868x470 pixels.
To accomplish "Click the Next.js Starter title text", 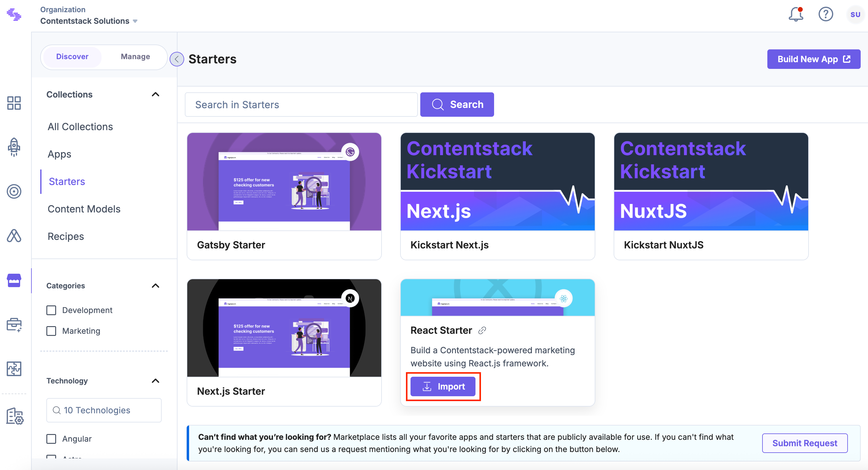I will click(231, 391).
